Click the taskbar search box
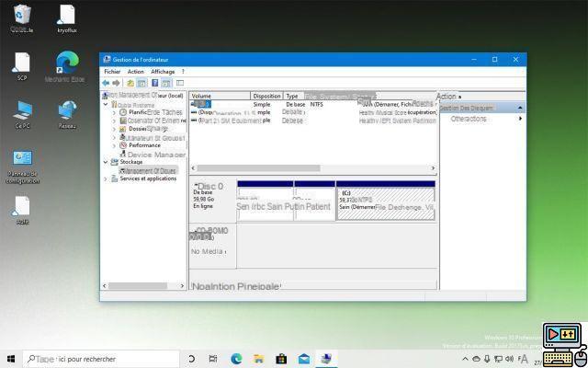The width and height of the screenshot is (588, 368). 101,359
